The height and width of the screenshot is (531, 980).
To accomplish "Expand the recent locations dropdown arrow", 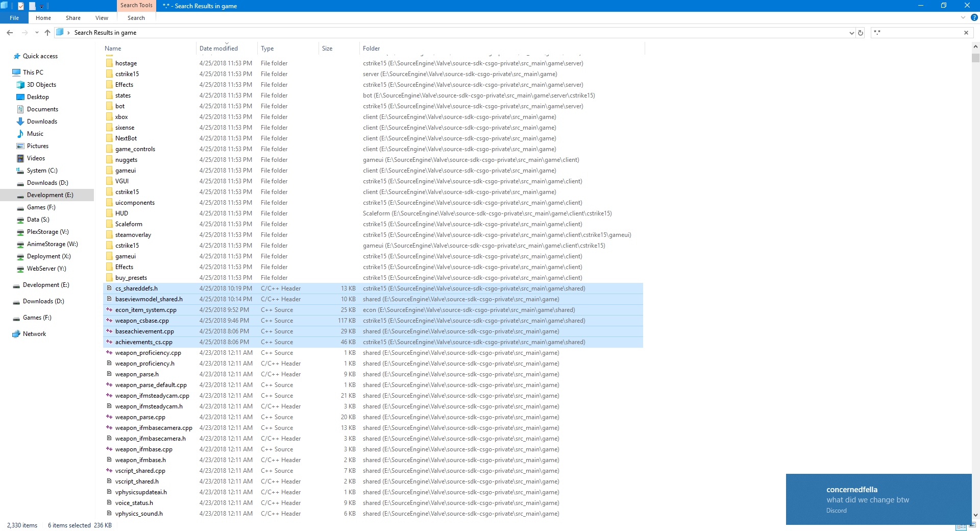I will [x=37, y=33].
